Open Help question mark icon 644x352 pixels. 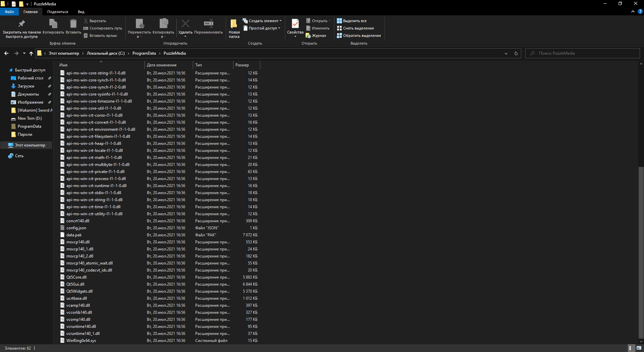[640, 11]
